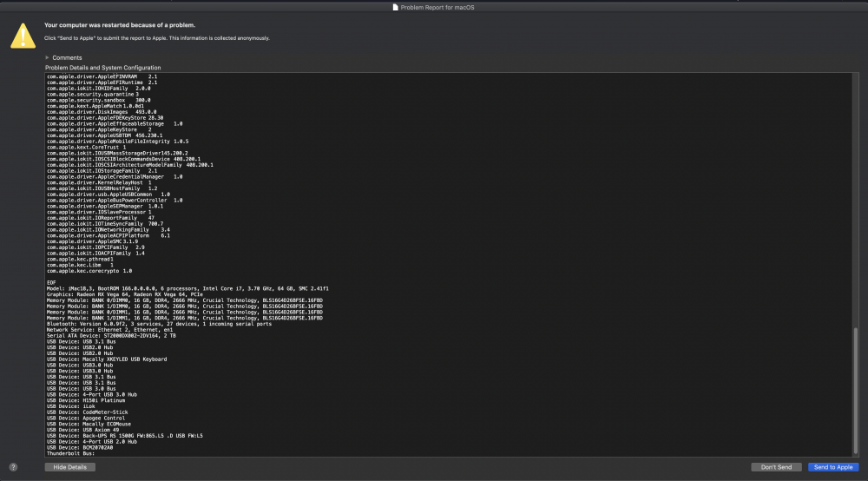
Task: Click the IOUSBMassStorageDriver 145.200.2 line
Action: click(x=117, y=154)
